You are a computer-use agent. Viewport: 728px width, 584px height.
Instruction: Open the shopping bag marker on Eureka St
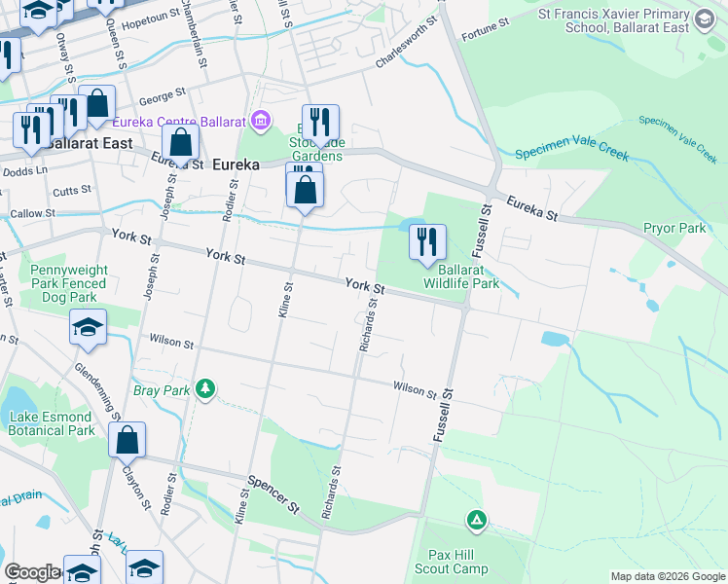pos(181,143)
